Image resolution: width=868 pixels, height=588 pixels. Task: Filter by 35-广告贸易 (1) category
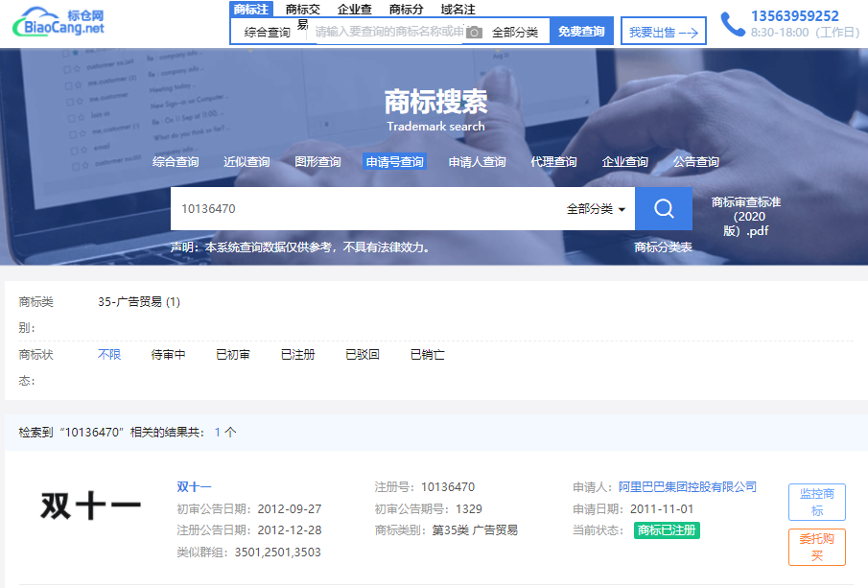click(139, 302)
